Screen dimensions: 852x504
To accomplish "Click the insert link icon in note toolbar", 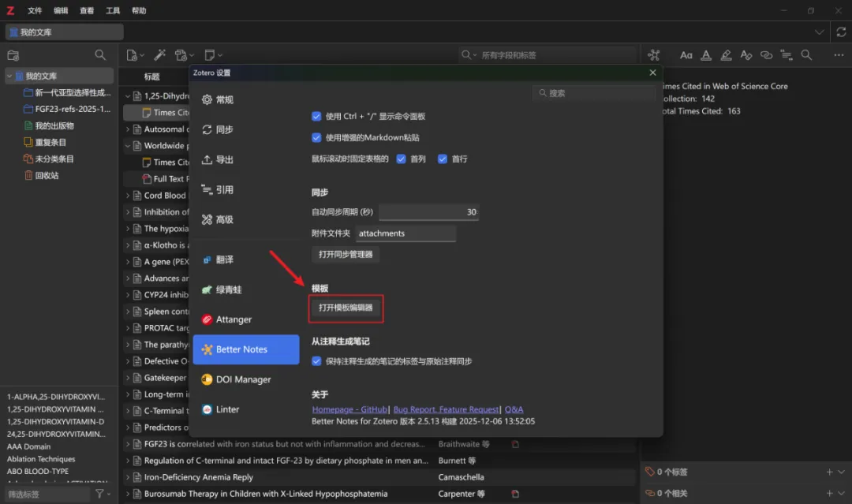I will [766, 55].
